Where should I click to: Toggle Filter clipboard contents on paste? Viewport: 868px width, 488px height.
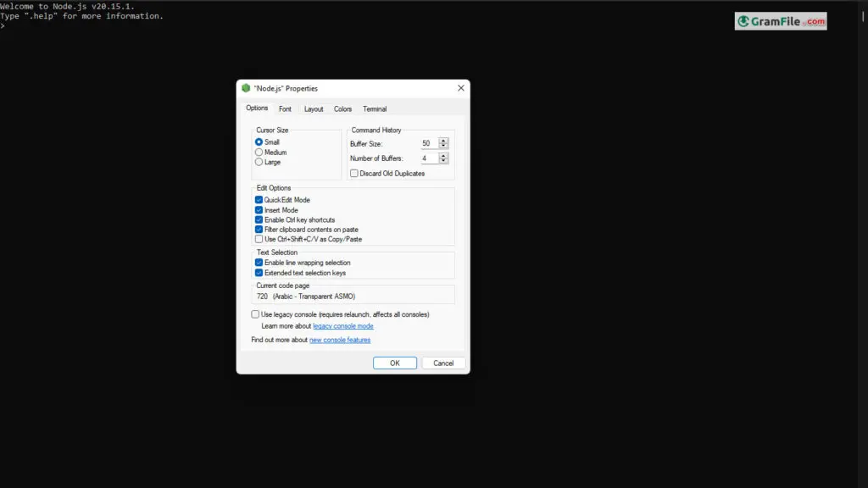coord(259,229)
